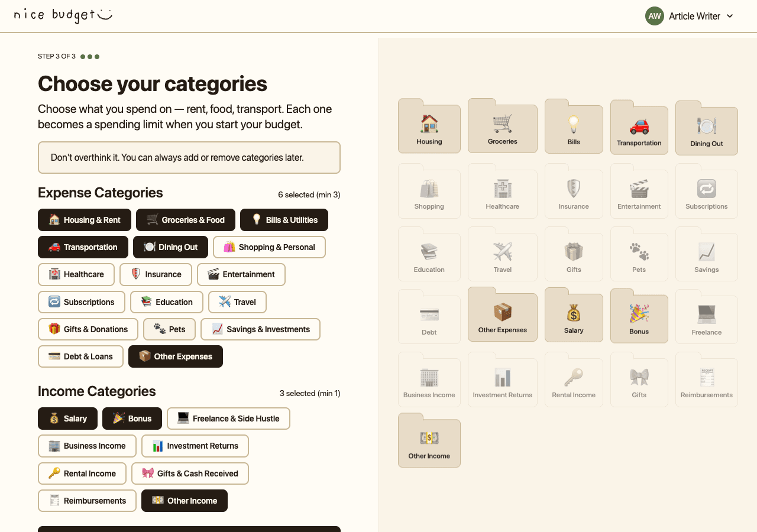Image resolution: width=757 pixels, height=532 pixels.
Task: Select the Freelance & Side Hustle category
Action: [228, 419]
